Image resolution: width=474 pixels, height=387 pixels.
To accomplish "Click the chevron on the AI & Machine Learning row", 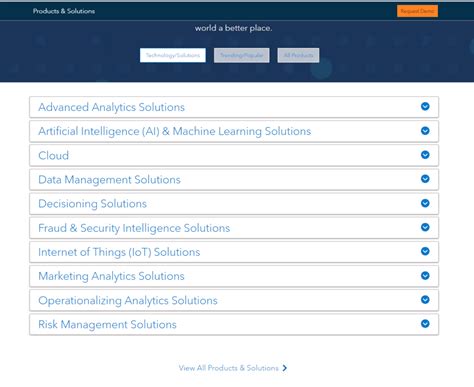I will 425,131.
